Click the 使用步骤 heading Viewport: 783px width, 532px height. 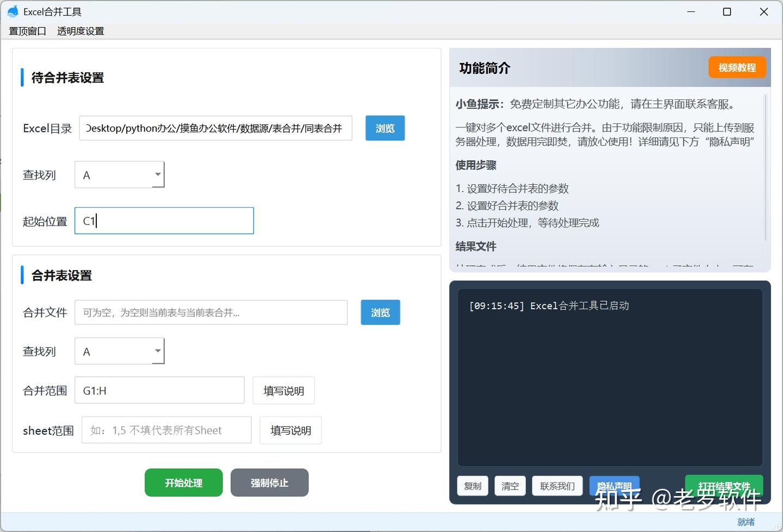(x=476, y=165)
